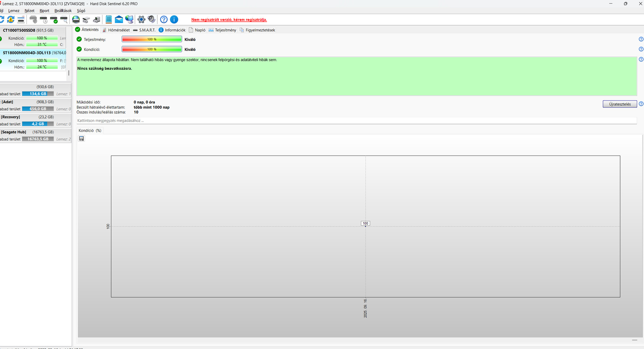Click the question mark help toolbar icon

click(164, 20)
